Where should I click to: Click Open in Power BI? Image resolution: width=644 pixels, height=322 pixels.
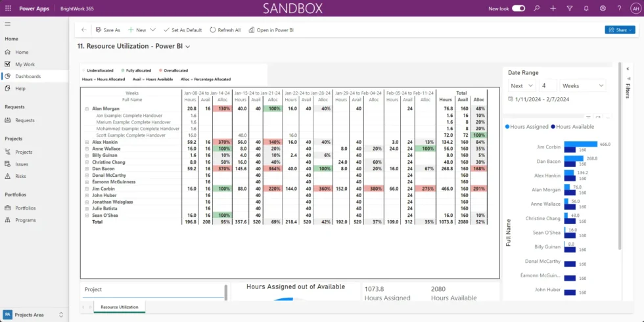271,30
